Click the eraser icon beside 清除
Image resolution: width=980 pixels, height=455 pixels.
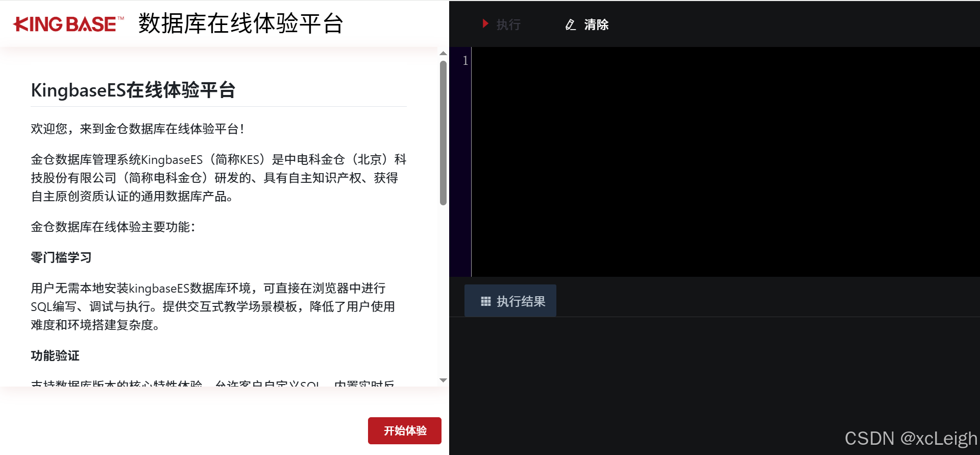(x=571, y=25)
